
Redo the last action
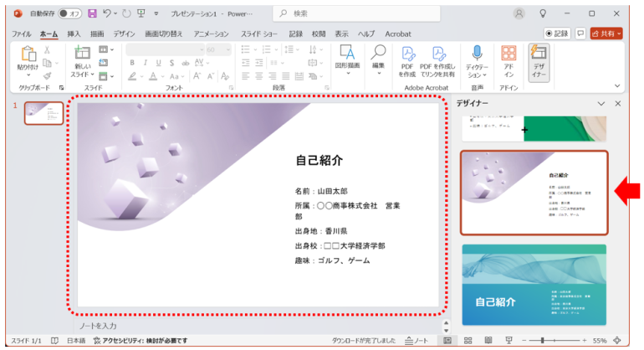[126, 13]
